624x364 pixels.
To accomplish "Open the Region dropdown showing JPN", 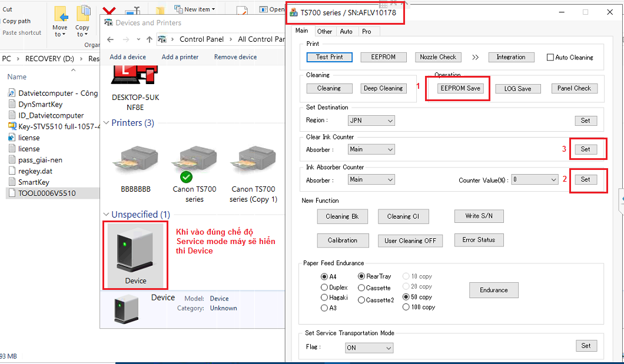I will 371,121.
